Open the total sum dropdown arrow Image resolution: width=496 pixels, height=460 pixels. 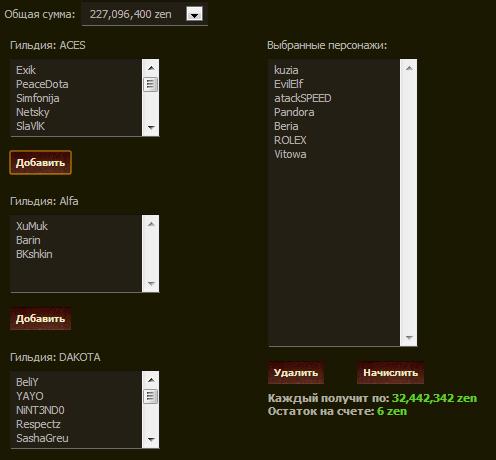pyautogui.click(x=194, y=14)
